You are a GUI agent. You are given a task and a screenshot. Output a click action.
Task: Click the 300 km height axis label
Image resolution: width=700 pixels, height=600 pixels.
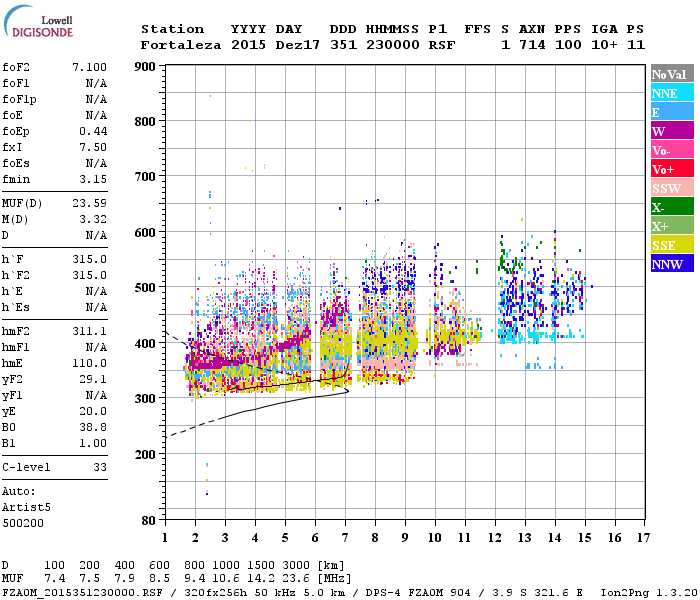[145, 398]
